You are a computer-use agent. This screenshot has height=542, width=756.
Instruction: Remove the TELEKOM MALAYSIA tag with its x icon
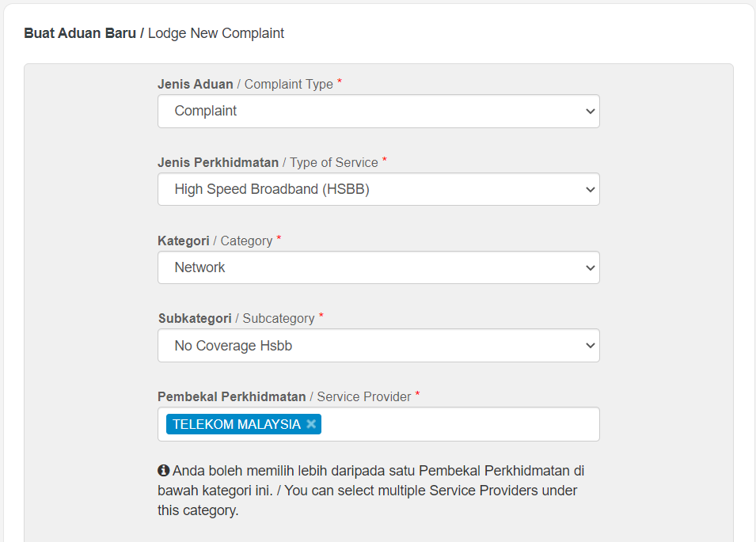pos(311,424)
